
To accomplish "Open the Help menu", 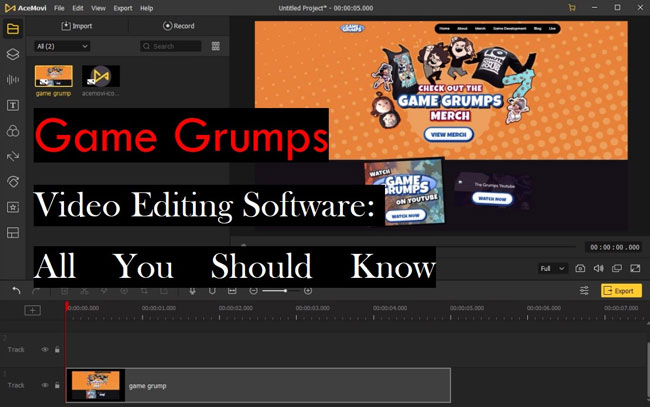I will tap(146, 8).
